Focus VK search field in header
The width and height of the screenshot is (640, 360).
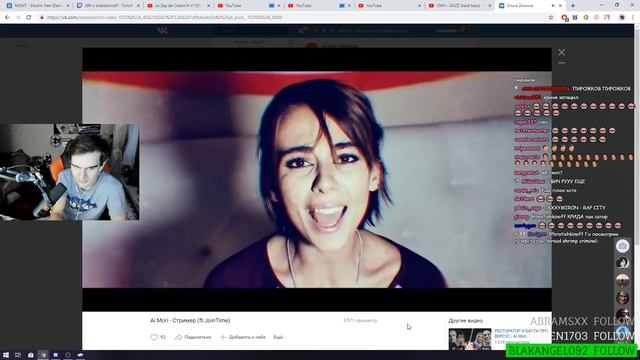pos(251,31)
